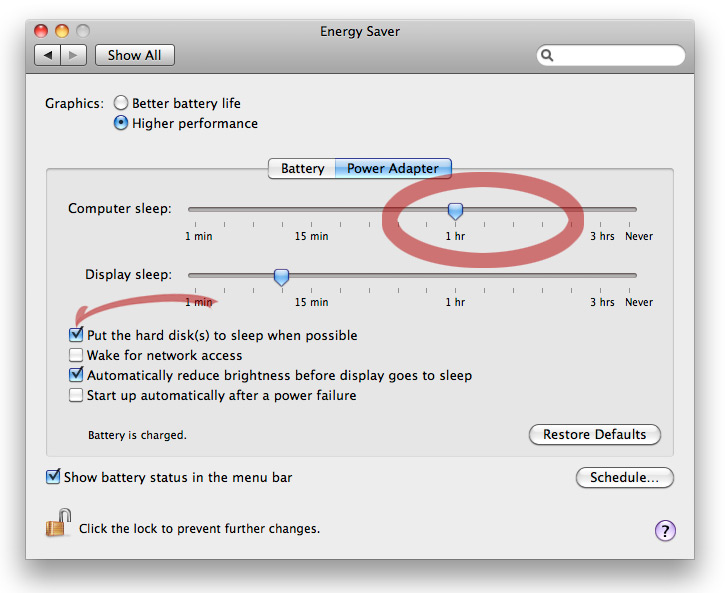This screenshot has width=725, height=593.
Task: Click the 'Graphics:' label
Action: (x=74, y=103)
